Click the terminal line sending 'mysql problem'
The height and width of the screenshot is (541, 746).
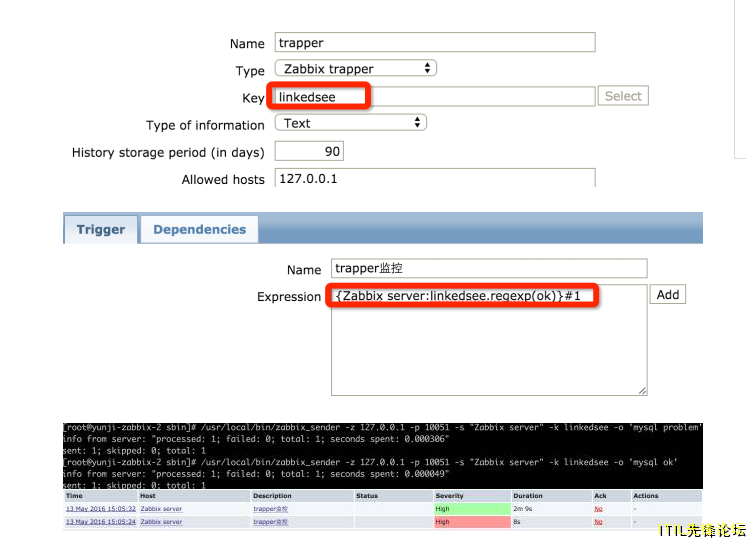[383, 427]
